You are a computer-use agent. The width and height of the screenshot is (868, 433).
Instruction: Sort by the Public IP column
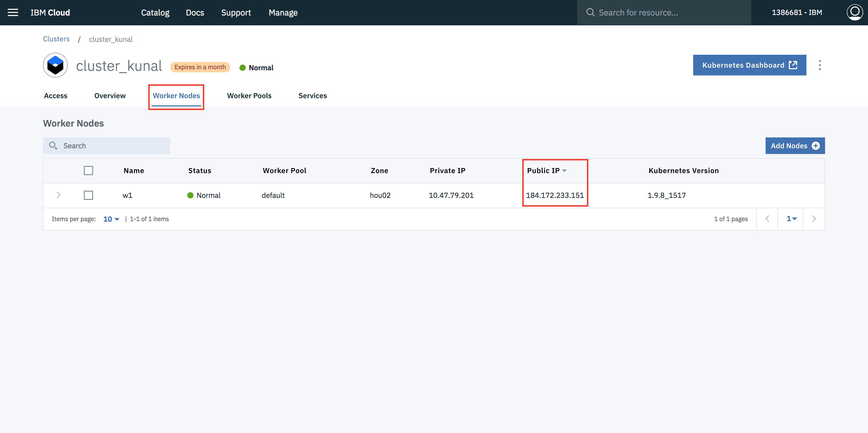coord(547,171)
